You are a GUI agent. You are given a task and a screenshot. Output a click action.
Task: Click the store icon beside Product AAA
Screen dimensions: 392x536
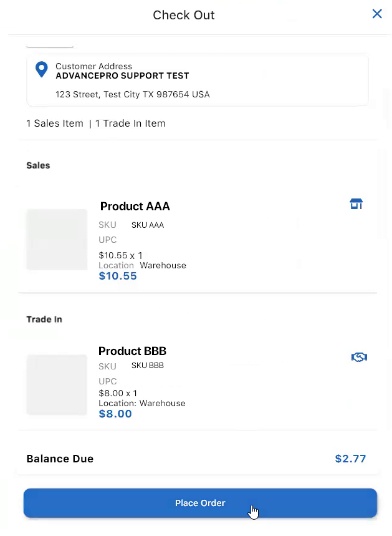click(356, 204)
